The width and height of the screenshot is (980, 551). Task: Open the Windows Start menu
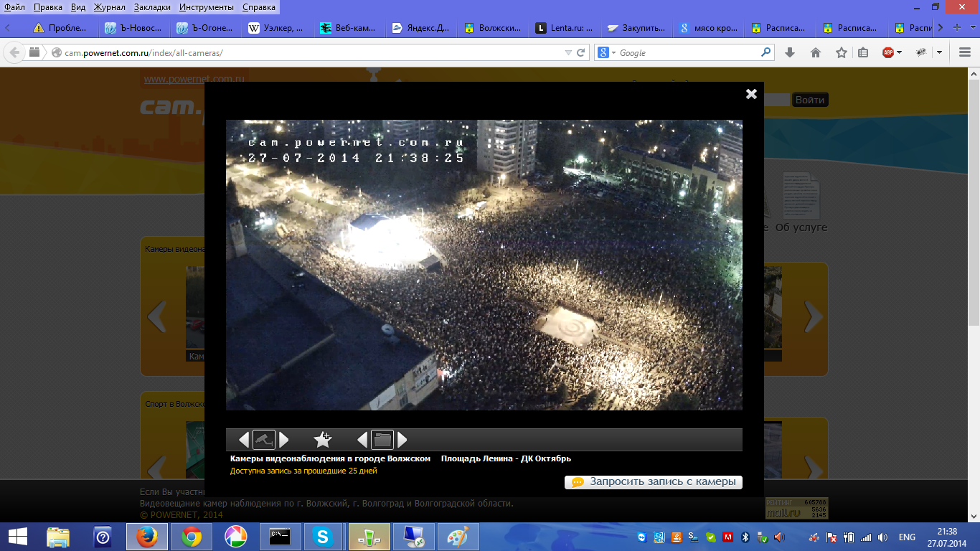click(17, 537)
